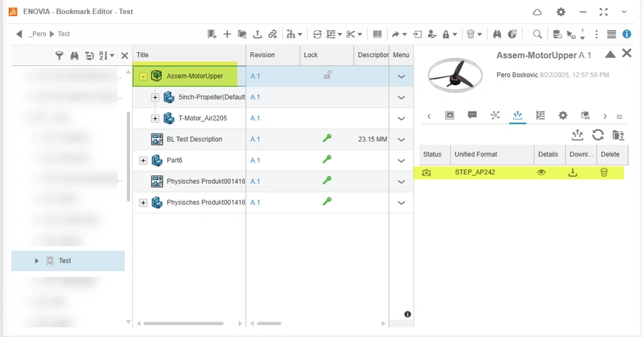Click the small black info icon at bottom

tap(407, 314)
